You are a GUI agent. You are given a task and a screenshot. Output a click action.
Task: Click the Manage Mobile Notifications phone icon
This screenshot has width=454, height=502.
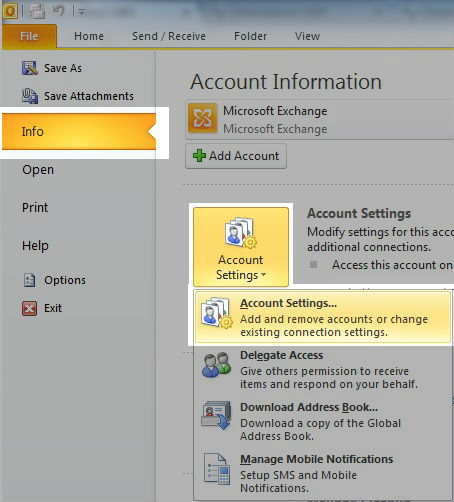pyautogui.click(x=217, y=469)
